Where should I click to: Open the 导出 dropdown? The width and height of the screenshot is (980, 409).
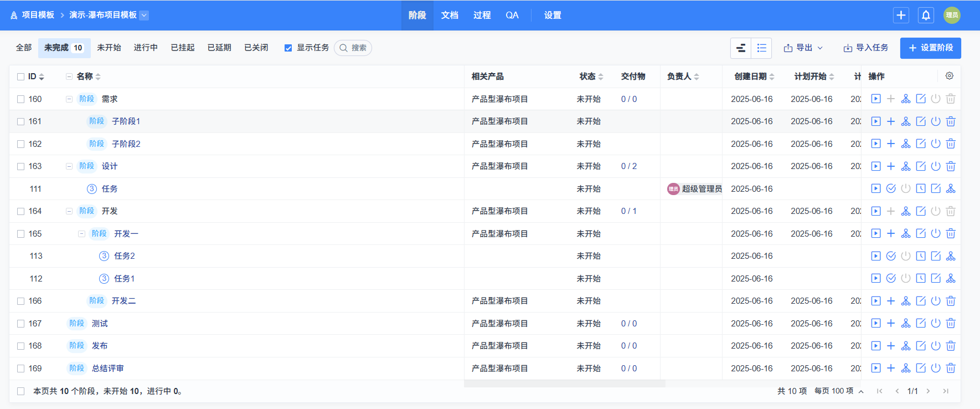coord(803,48)
